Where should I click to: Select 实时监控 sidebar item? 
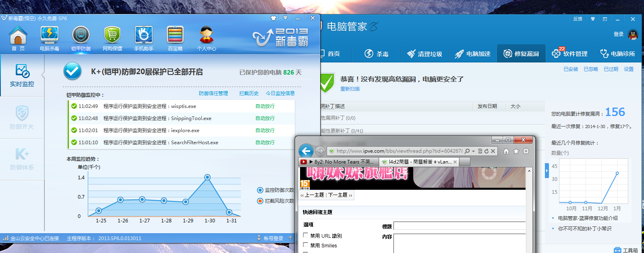click(x=22, y=75)
